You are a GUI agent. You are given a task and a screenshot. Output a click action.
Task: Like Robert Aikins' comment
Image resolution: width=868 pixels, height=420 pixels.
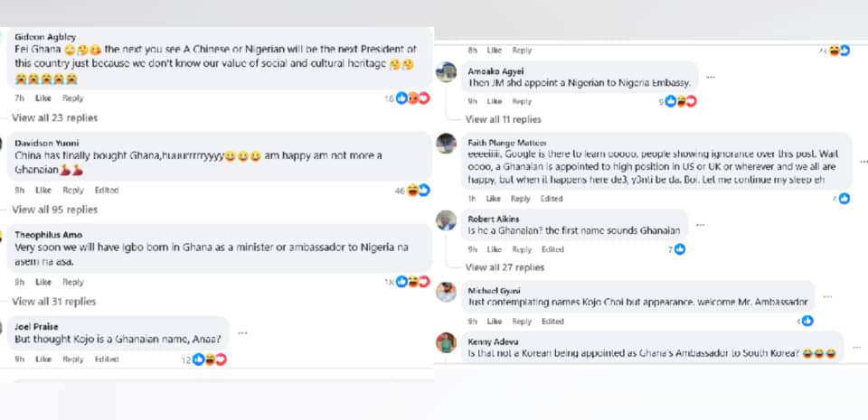click(x=495, y=249)
